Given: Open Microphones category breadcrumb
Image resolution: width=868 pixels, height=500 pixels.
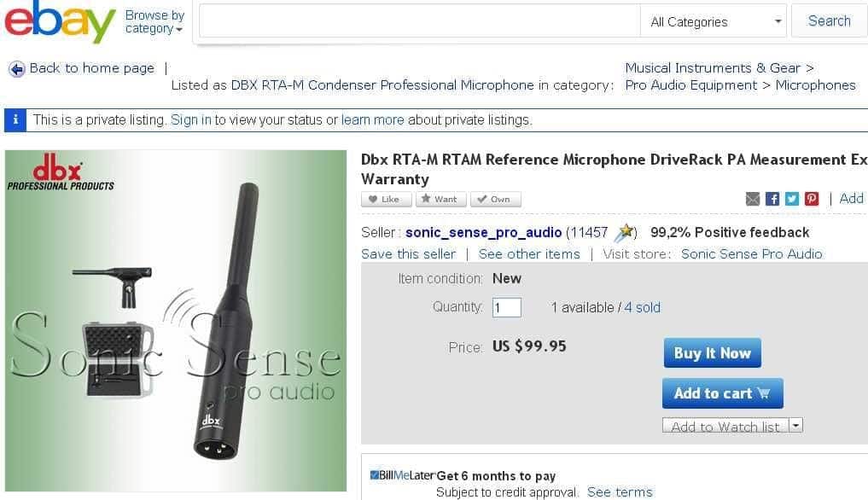Looking at the screenshot, I should (815, 85).
